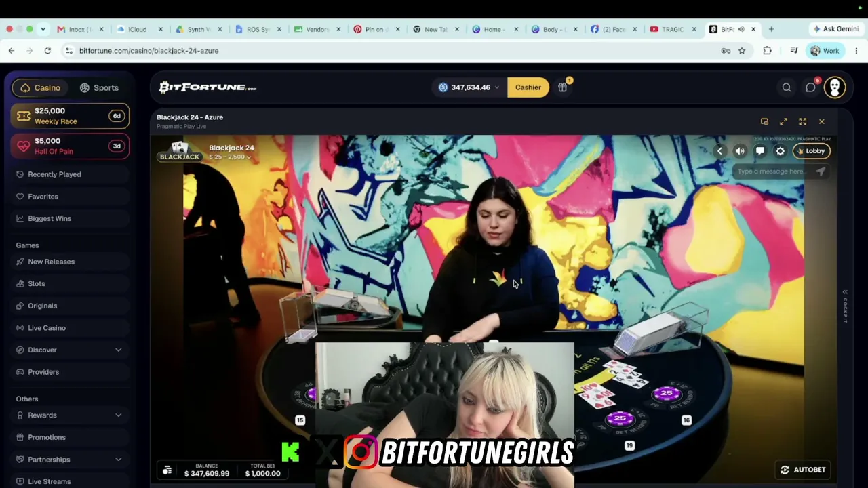The image size is (868, 488).
Task: Collapse the game toolbar with left chevron
Action: (719, 151)
